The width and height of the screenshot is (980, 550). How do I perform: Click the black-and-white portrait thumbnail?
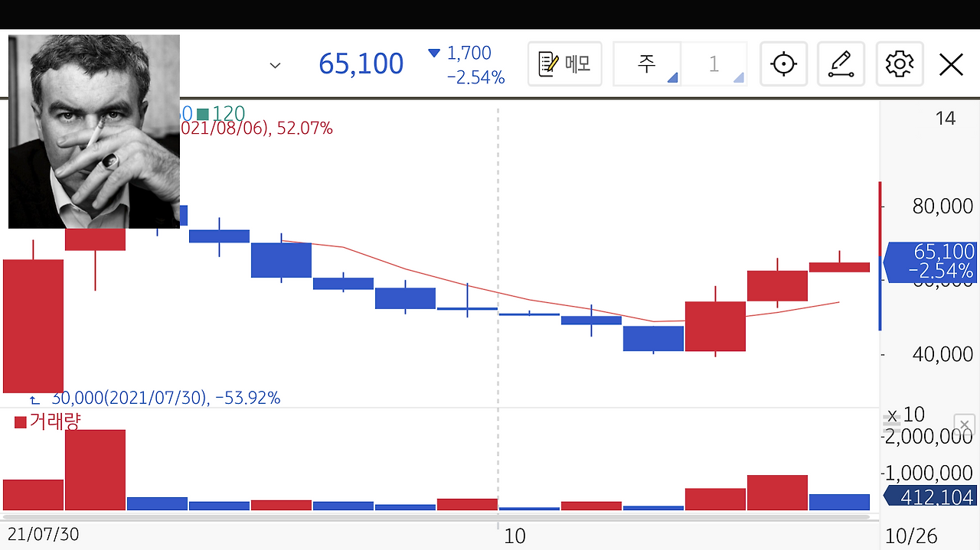tap(94, 132)
